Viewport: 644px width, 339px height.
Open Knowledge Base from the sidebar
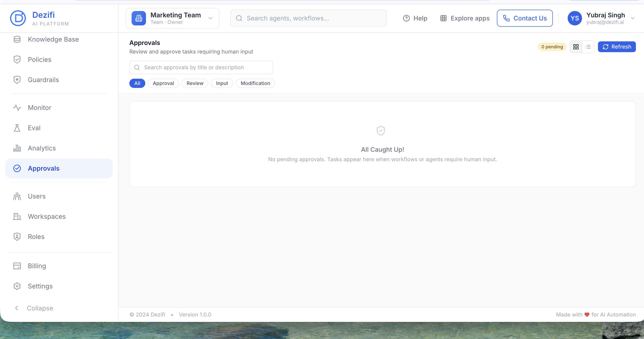(59, 39)
